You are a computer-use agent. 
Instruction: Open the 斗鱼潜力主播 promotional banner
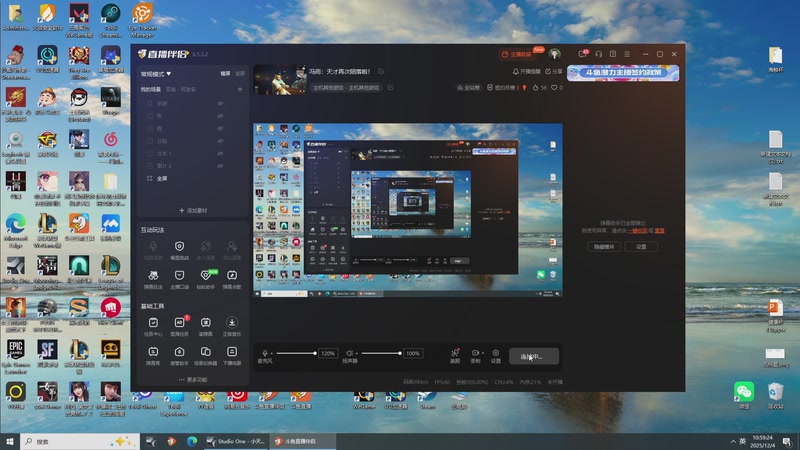pos(623,72)
